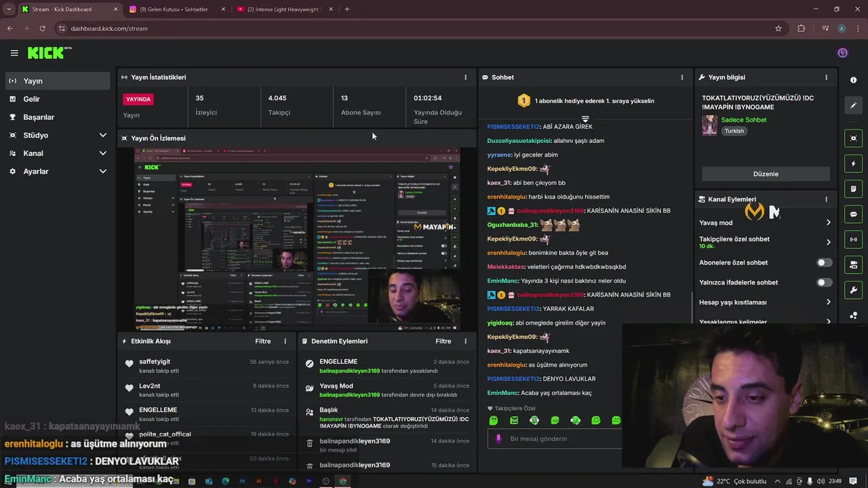Open Filtre dropdown in Denetim Eylemleri
This screenshot has width=868, height=488.
(x=443, y=341)
